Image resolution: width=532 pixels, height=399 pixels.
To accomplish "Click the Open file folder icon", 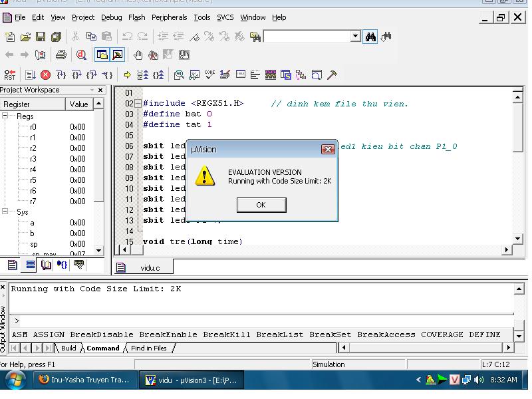I will tap(25, 37).
